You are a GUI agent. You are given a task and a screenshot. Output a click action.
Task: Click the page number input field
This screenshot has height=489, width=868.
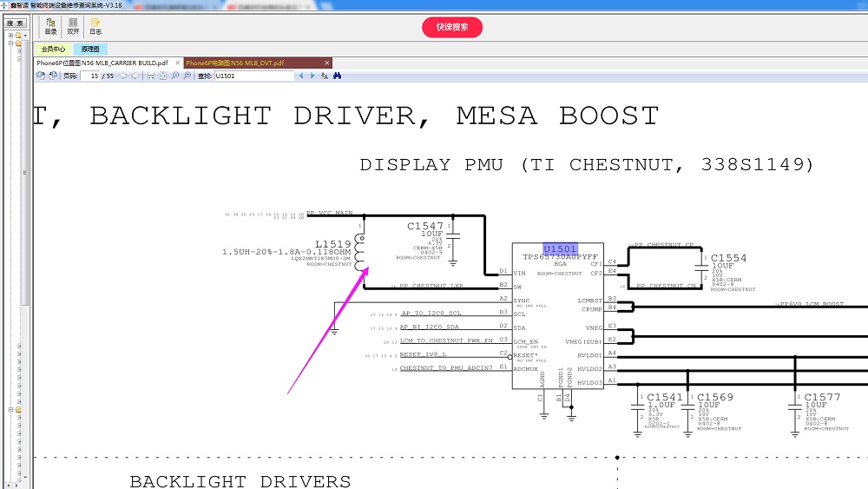click(x=89, y=76)
